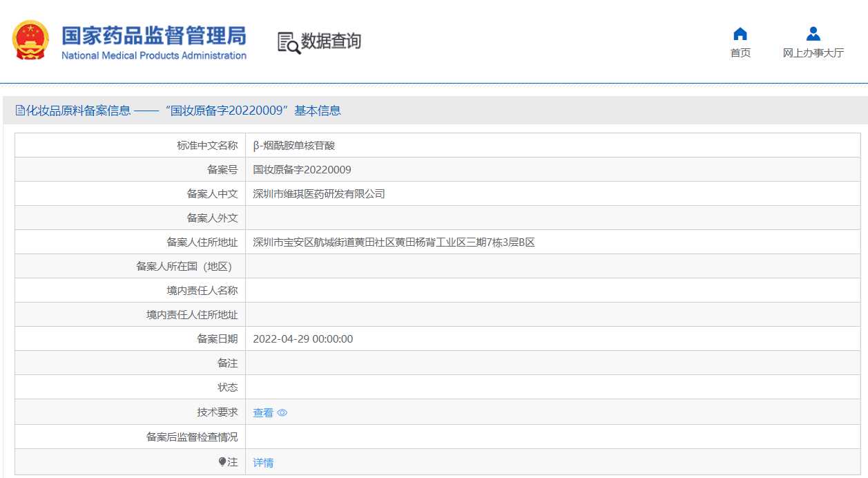Click the national emblem logo

click(x=30, y=40)
